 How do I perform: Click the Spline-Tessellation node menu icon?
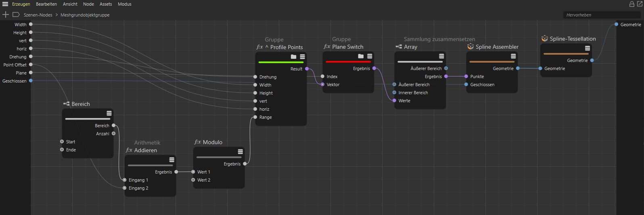pyautogui.click(x=588, y=48)
